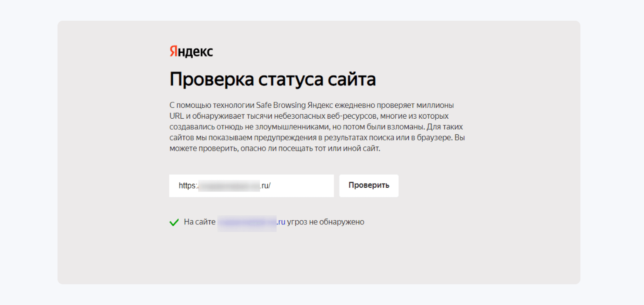Click the '.ru' part of the result link
This screenshot has width=644, height=305.
tap(281, 222)
